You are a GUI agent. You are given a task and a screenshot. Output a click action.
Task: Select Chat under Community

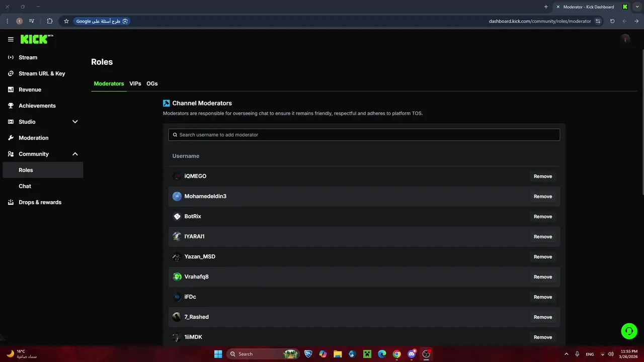(43, 186)
